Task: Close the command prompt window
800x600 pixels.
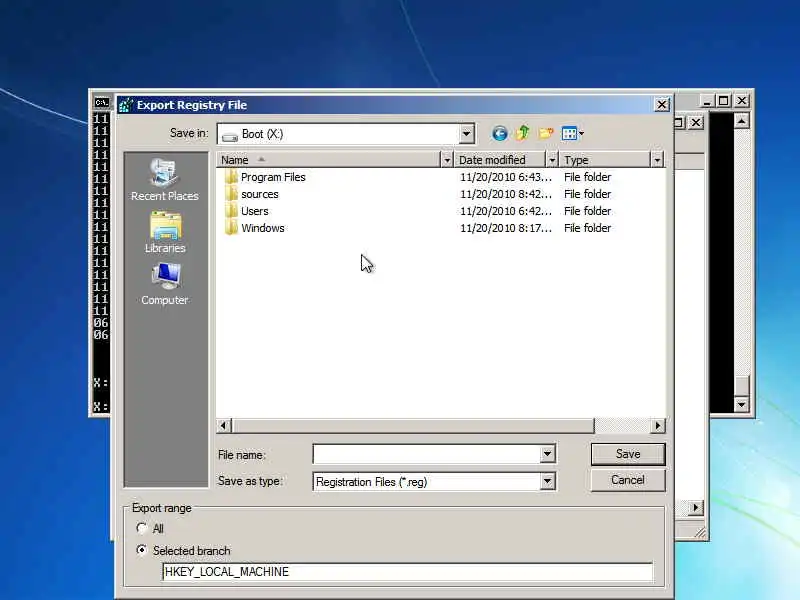Action: coord(741,101)
